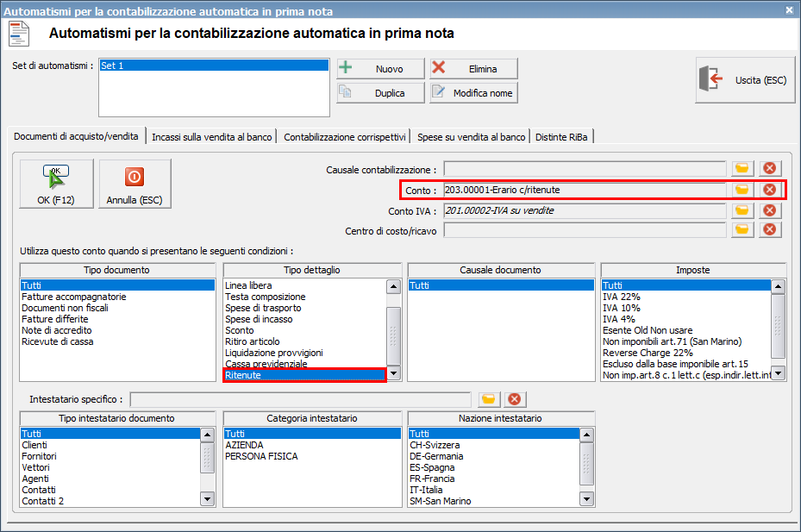Select Reverse Charge 22% tax
The height and width of the screenshot is (532, 801).
point(686,353)
